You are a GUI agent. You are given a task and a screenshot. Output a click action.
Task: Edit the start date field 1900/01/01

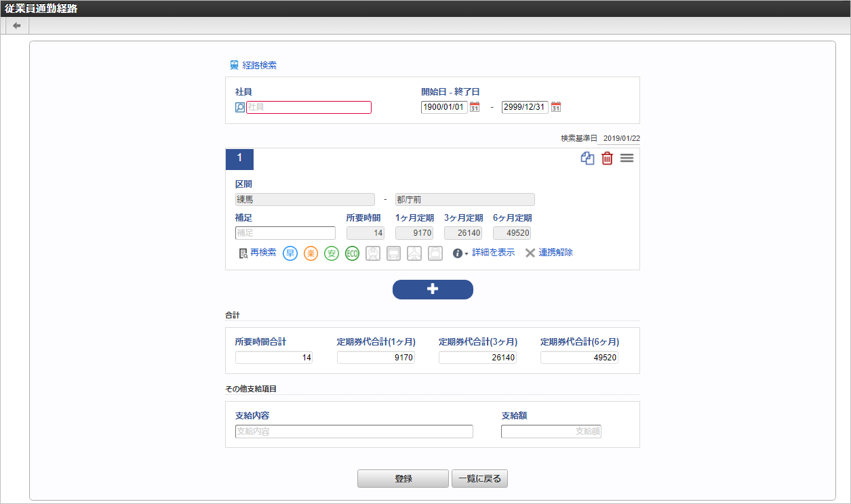click(x=444, y=107)
